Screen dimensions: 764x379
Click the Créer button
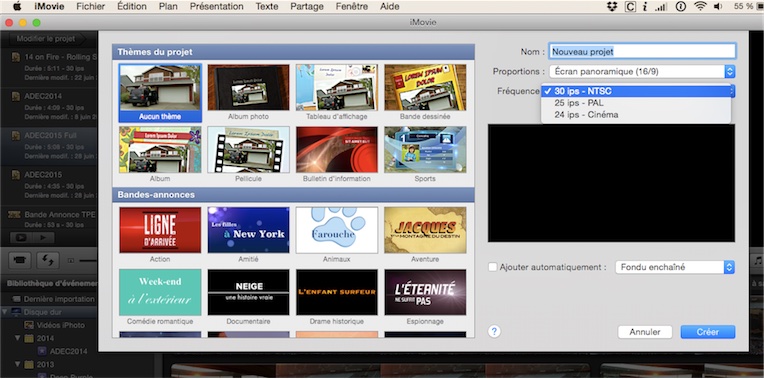click(707, 332)
